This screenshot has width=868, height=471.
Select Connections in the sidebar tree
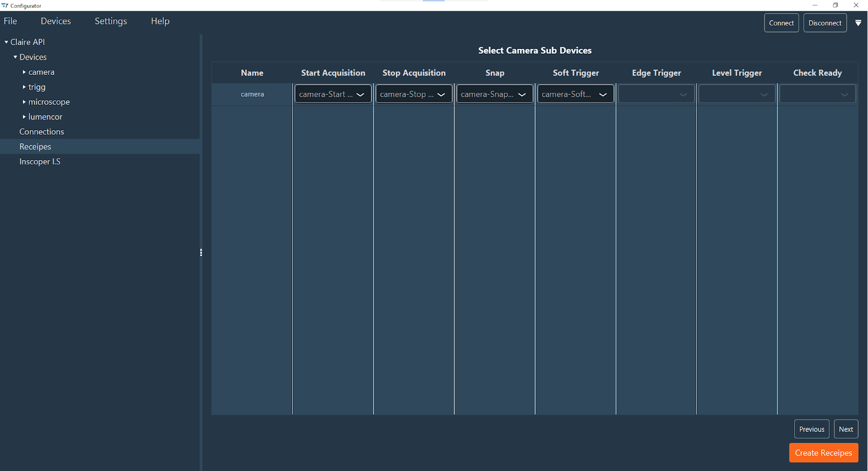42,132
